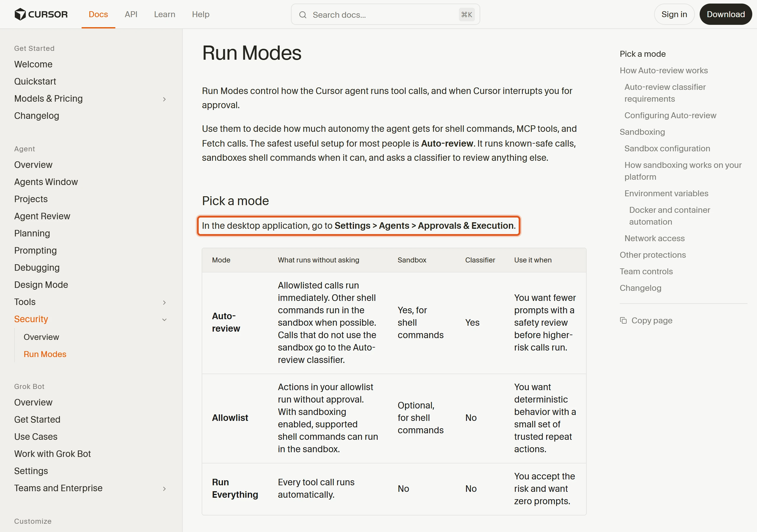Jump to Other protections section
This screenshot has width=757, height=532.
click(x=653, y=255)
